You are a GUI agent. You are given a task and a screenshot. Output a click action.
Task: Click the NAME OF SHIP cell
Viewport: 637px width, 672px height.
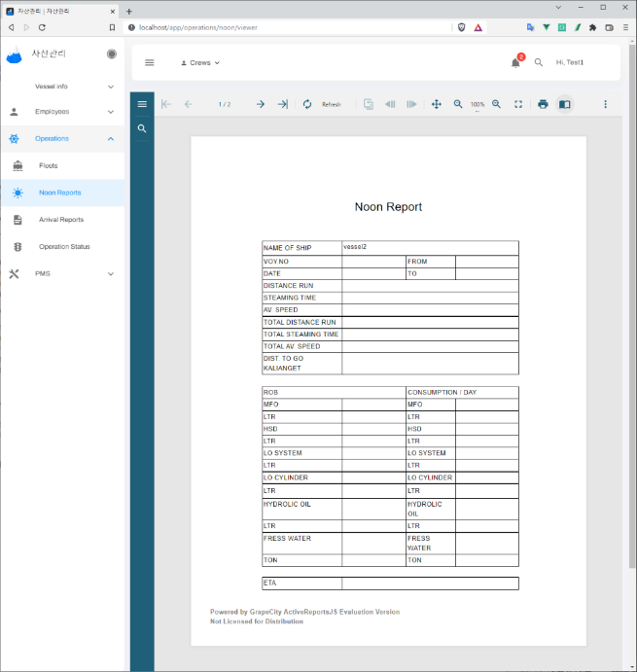301,248
